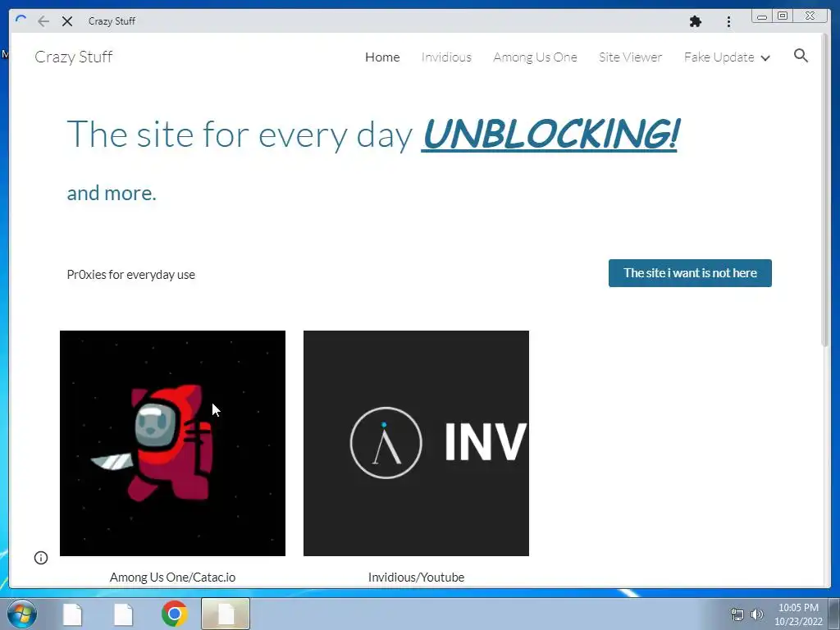Stop page loading with X button

pos(67,21)
